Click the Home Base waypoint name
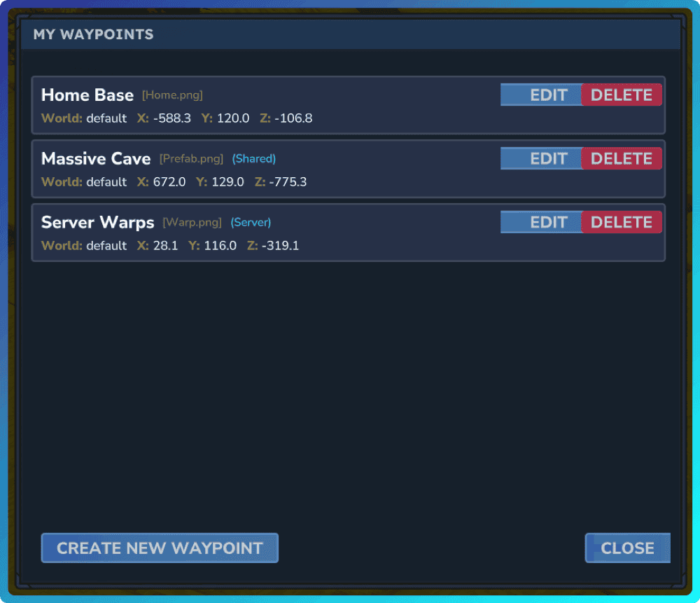The image size is (700, 603). (87, 95)
